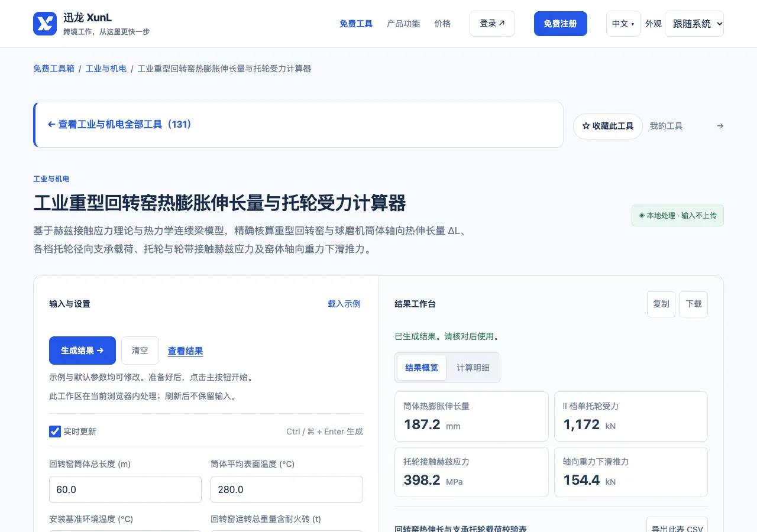The height and width of the screenshot is (532, 757).
Task: Click the 本地处理 · 输入不上传 badge
Action: 678,216
